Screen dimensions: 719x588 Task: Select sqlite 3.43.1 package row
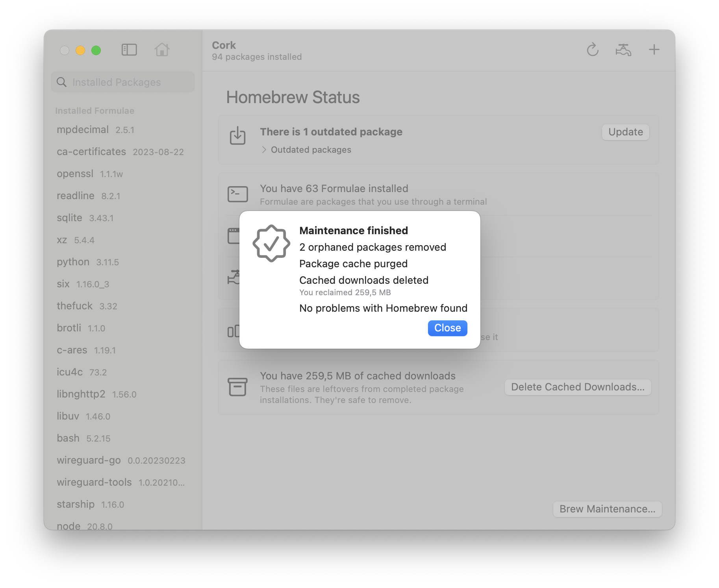coord(123,218)
